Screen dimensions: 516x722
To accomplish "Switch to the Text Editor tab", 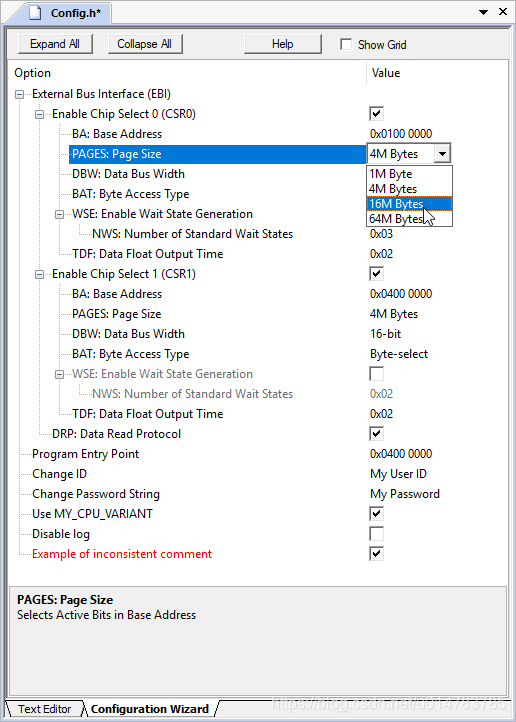I will coord(45,709).
